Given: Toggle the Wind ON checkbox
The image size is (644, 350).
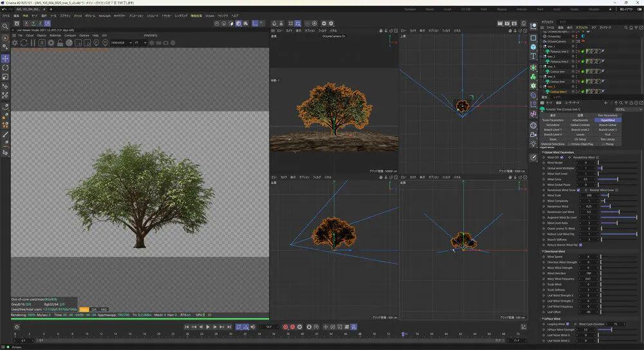Looking at the screenshot, I should click(562, 157).
